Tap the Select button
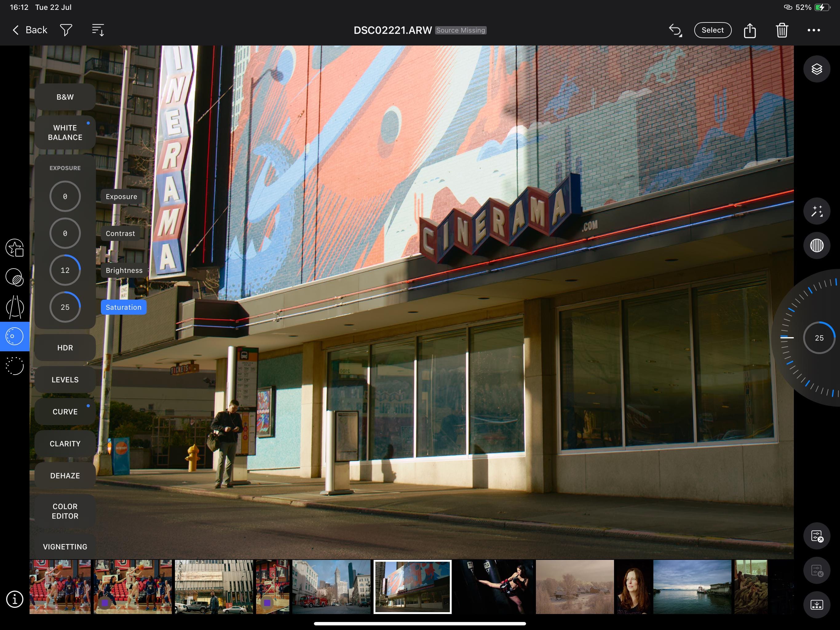The image size is (840, 630). click(712, 30)
